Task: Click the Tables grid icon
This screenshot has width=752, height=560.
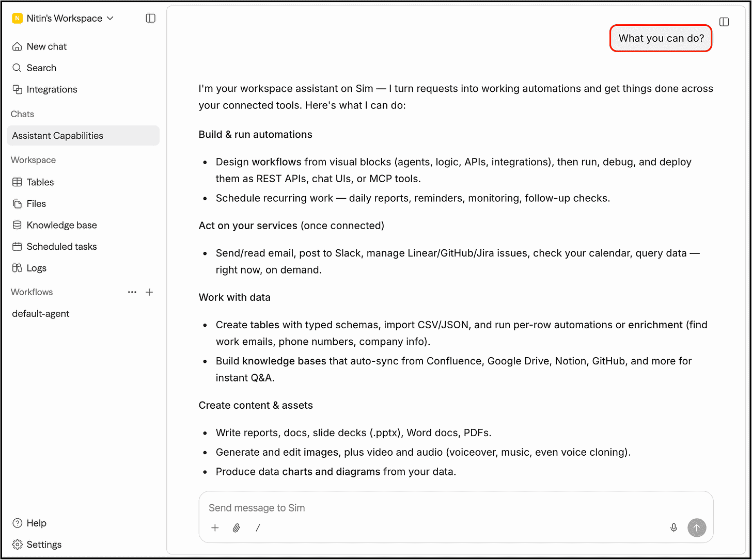Action: [x=17, y=182]
